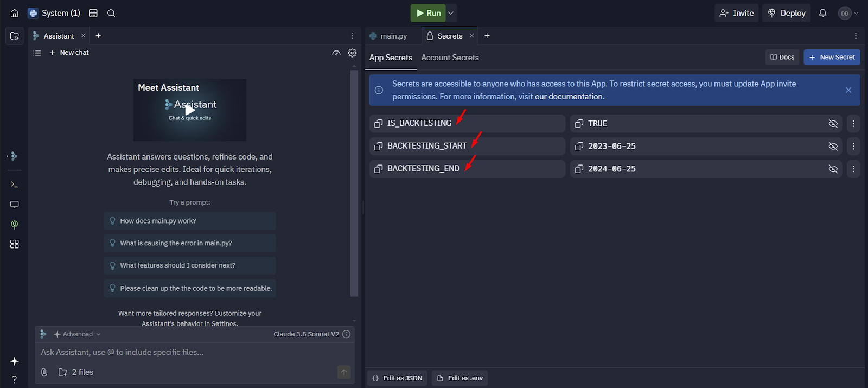868x388 pixels.
Task: Open the search icon in top bar
Action: pyautogui.click(x=111, y=13)
